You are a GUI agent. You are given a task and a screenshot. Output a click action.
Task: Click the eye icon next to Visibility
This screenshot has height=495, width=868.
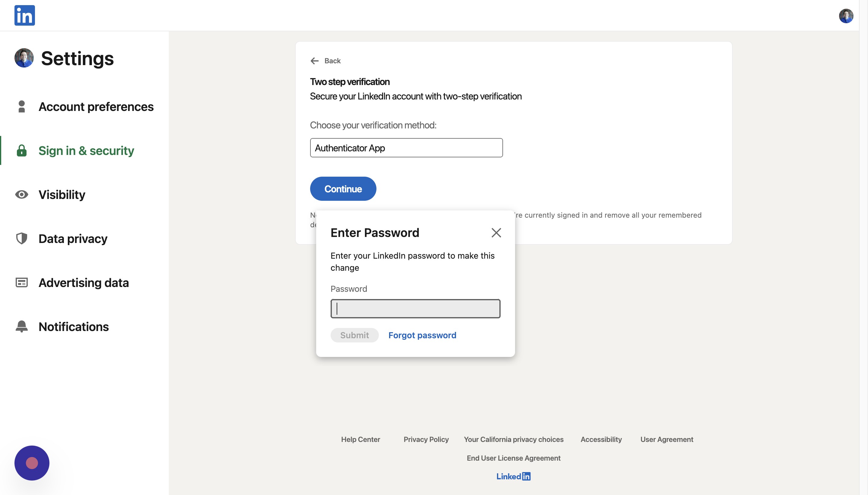[21, 194]
